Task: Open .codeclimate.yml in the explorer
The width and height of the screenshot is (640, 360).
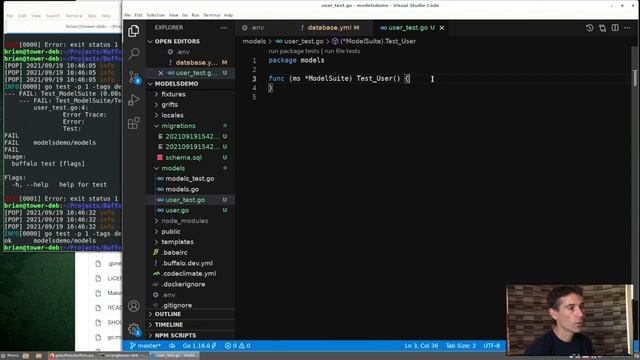Action: pos(189,274)
